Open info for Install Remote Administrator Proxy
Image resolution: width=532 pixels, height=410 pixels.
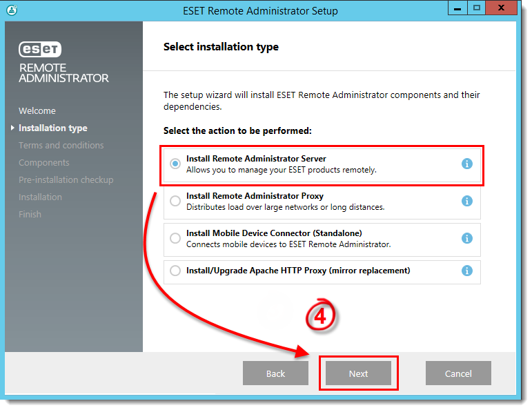(x=467, y=201)
